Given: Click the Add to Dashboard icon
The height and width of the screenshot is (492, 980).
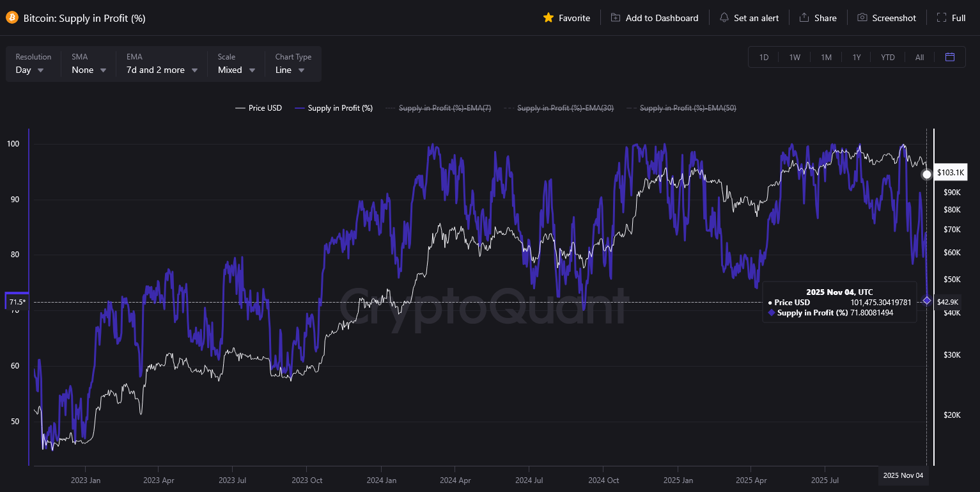Looking at the screenshot, I should 615,17.
